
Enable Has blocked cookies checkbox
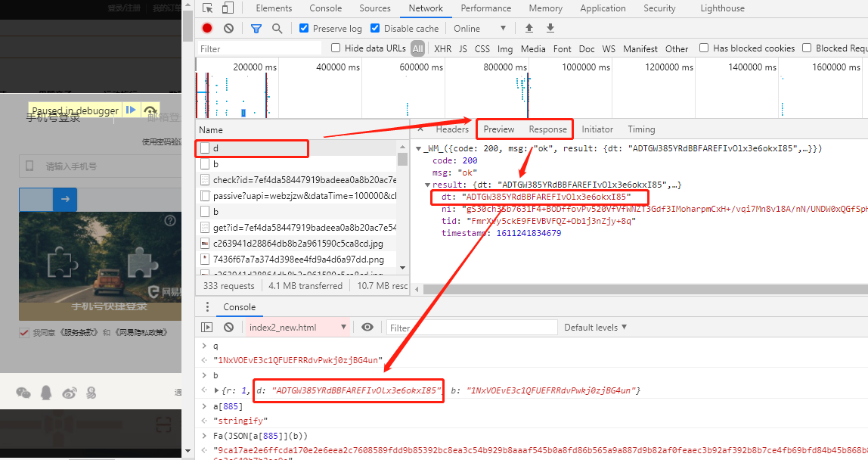[704, 48]
